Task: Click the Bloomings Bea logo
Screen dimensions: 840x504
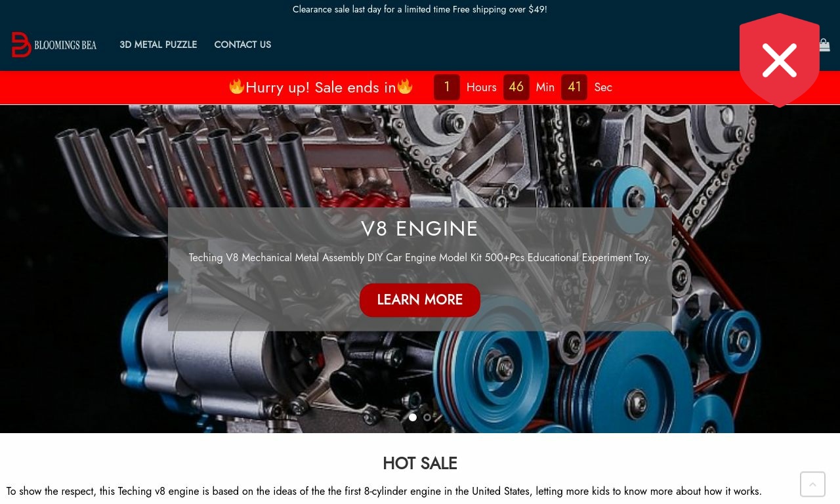Action: click(54, 45)
